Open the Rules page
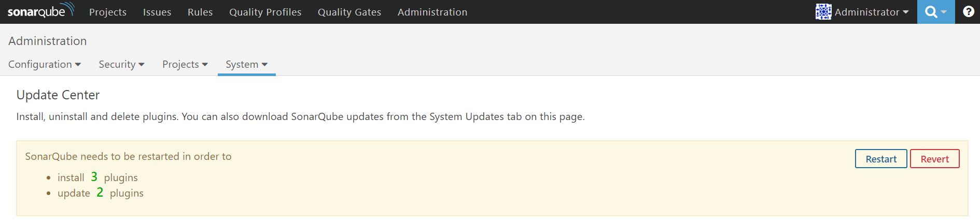 click(200, 12)
